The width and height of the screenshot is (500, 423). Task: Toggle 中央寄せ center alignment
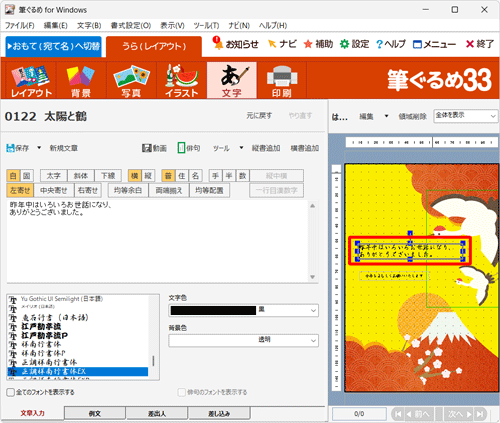(x=54, y=190)
